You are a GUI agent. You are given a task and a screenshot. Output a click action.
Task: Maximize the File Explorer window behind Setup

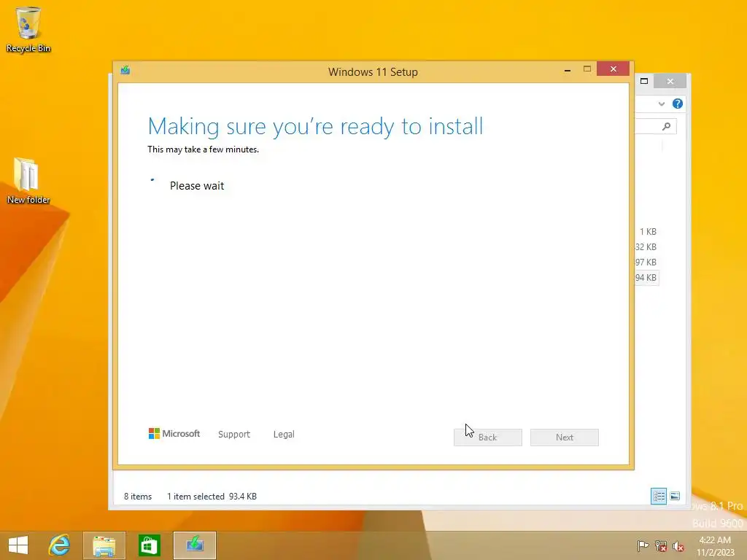pyautogui.click(x=644, y=81)
